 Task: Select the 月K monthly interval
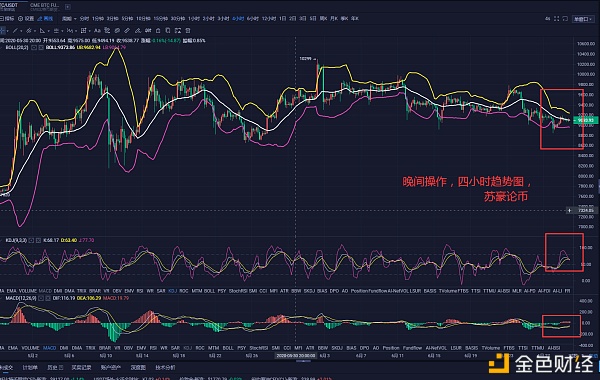click(x=334, y=18)
